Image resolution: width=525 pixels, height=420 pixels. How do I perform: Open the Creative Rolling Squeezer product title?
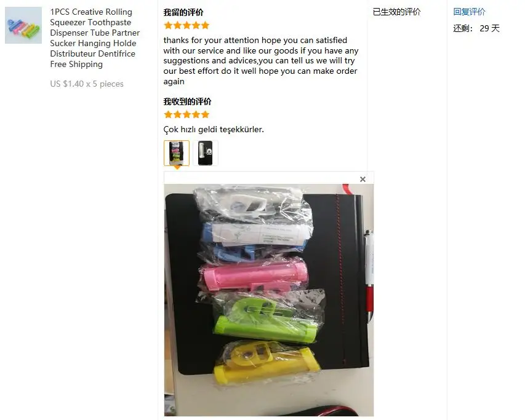pyautogui.click(x=95, y=38)
